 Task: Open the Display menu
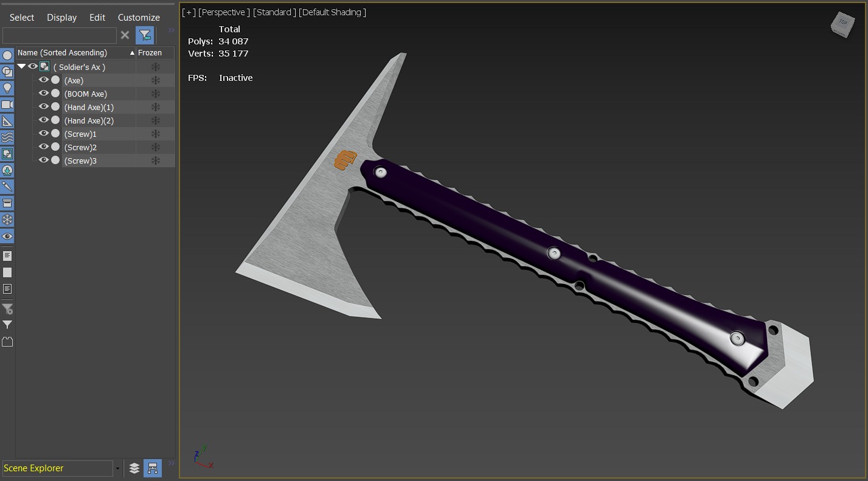62,18
